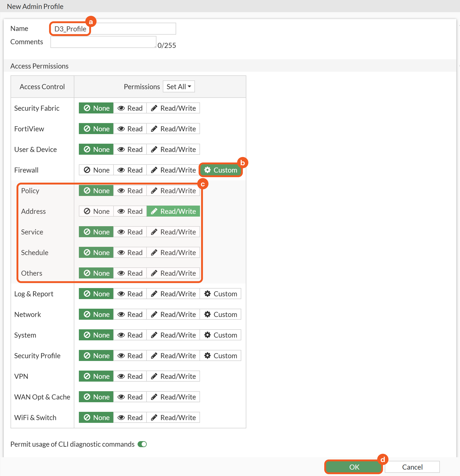Set Firewall to None prohibition option
Image resolution: width=460 pixels, height=476 pixels.
click(x=96, y=170)
